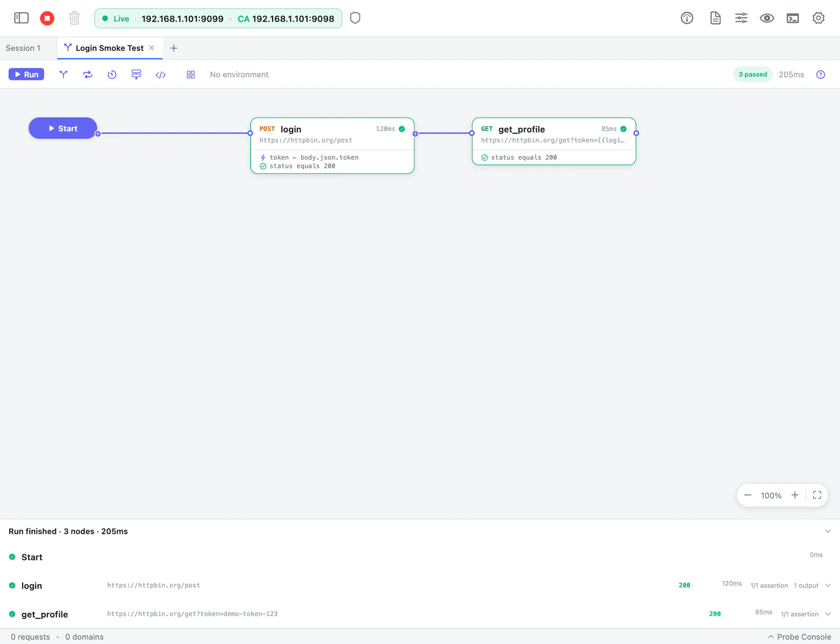The height and width of the screenshot is (644, 840).
Task: Clear captured requests with trash icon
Action: click(x=74, y=18)
